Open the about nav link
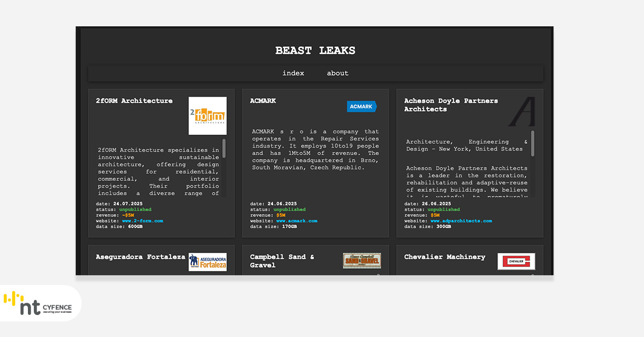The height and width of the screenshot is (337, 644). pyautogui.click(x=338, y=73)
